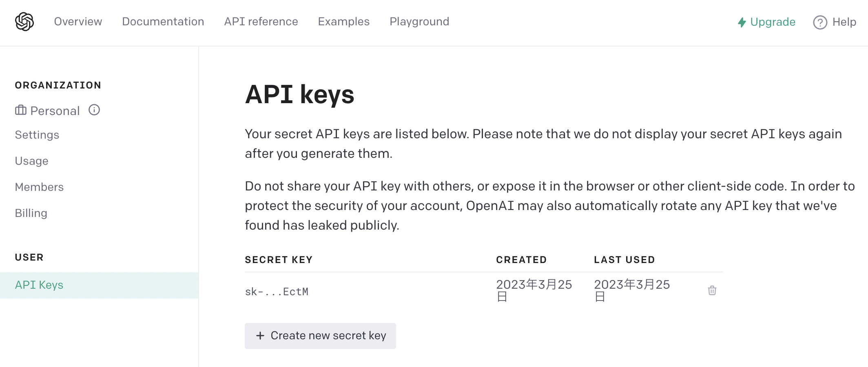Delete the sk-...EctM key with trash icon
Viewport: 868px width, 367px height.
[712, 290]
